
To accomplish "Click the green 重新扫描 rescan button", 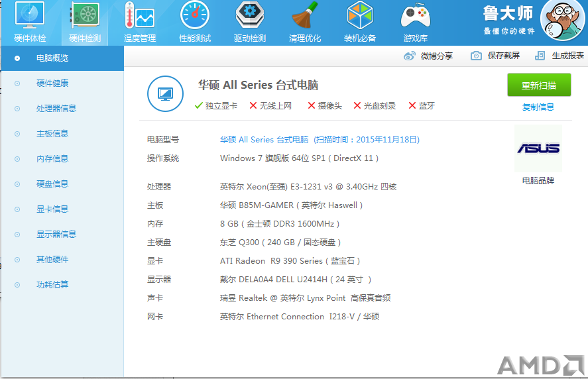I will [539, 85].
